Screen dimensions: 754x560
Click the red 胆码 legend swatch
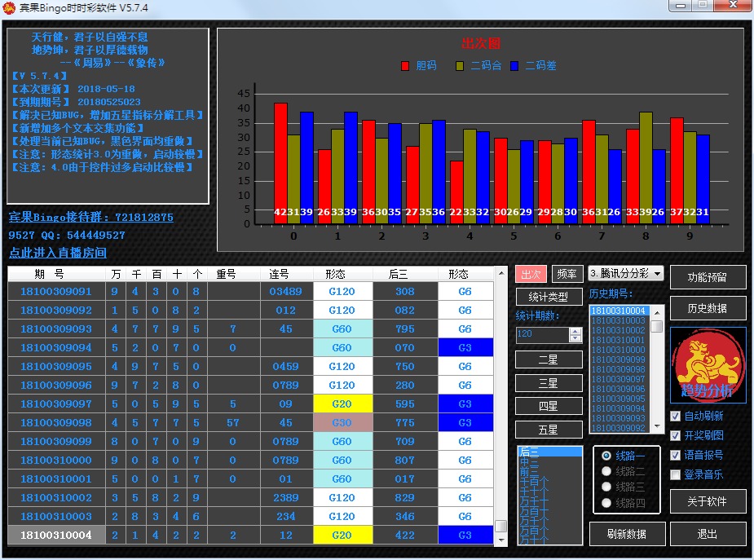pyautogui.click(x=406, y=66)
